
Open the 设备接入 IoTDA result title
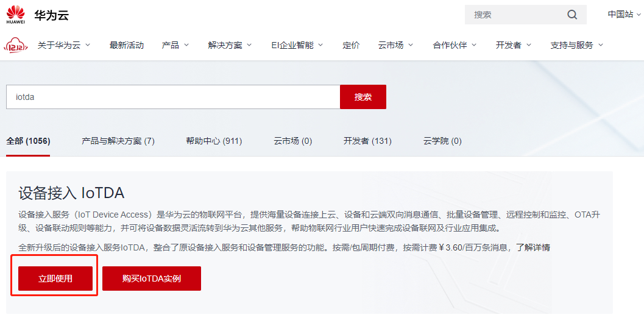pos(71,193)
